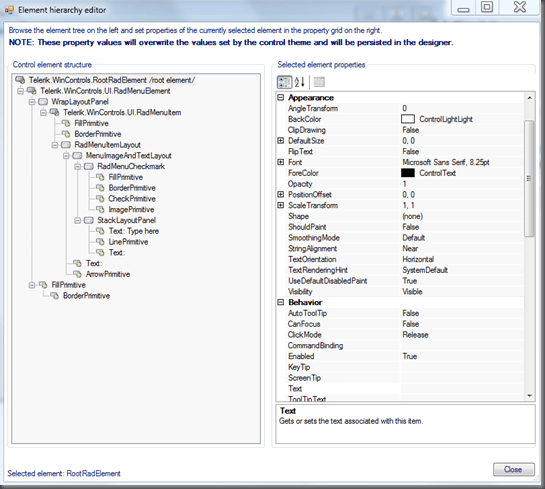This screenshot has width=545, height=489.
Task: Select the UseDefaultDisabledPaint property row
Action: pos(400,281)
